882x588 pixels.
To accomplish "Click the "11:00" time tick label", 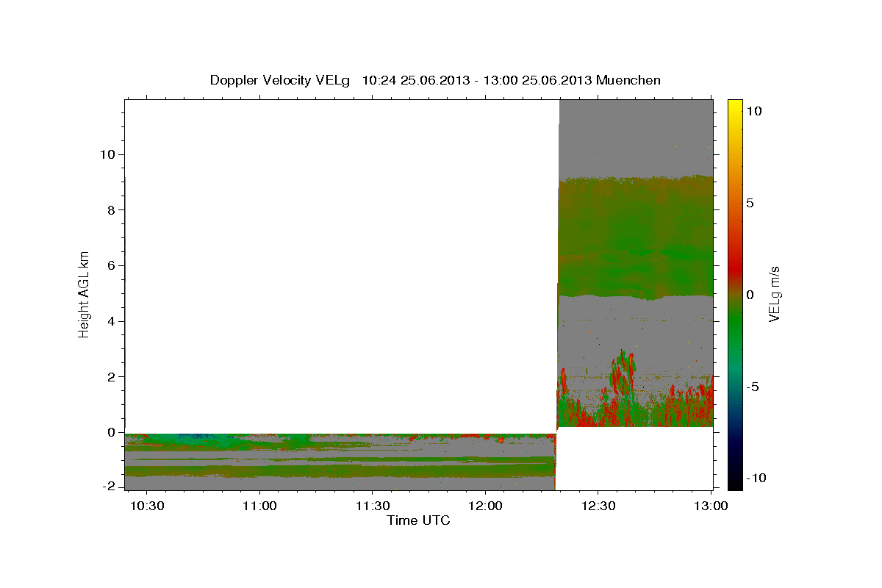I will (259, 506).
